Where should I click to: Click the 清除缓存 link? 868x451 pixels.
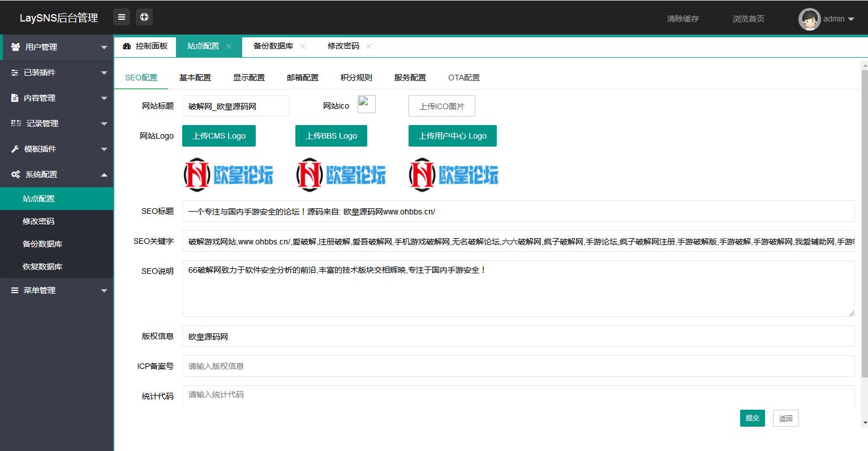pos(682,19)
